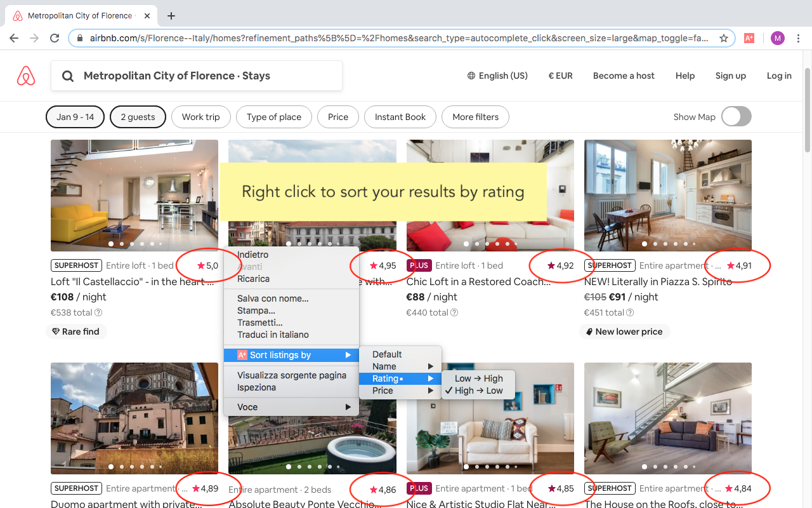
Task: Open the Type of place filter
Action: click(x=274, y=117)
